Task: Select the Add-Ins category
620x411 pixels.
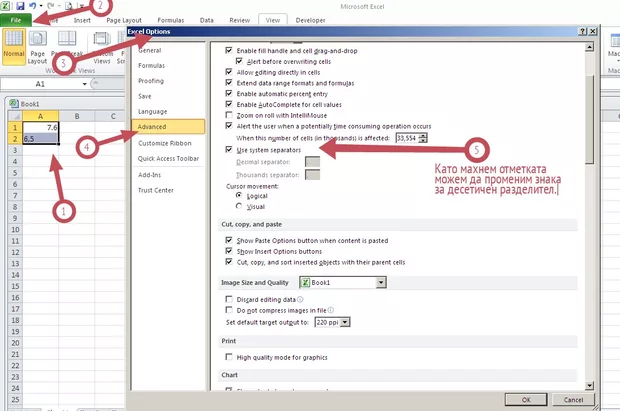Action: pyautogui.click(x=149, y=175)
